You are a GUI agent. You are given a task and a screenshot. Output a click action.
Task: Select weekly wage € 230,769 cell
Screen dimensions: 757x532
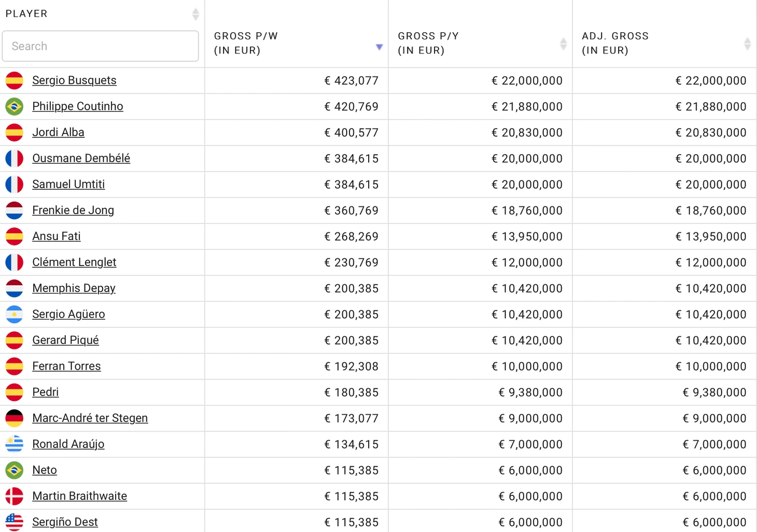(x=297, y=262)
